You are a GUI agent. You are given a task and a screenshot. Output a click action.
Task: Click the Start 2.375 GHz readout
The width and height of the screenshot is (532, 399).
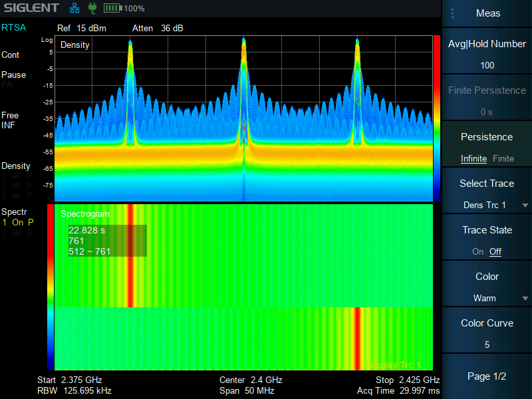coord(70,380)
